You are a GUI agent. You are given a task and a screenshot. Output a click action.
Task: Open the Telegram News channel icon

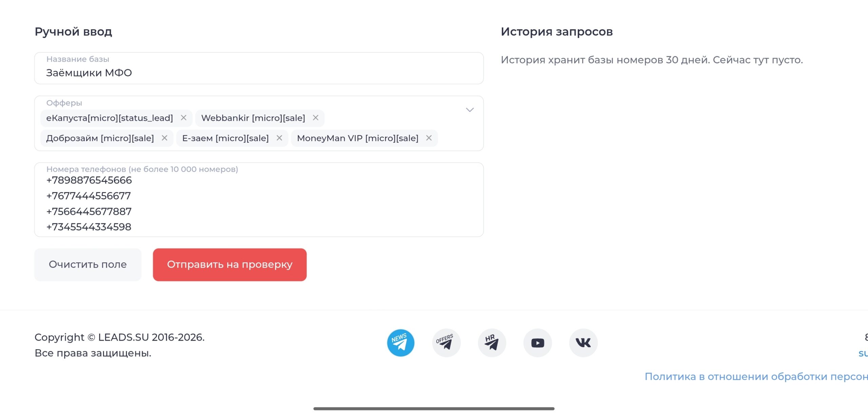pyautogui.click(x=400, y=343)
